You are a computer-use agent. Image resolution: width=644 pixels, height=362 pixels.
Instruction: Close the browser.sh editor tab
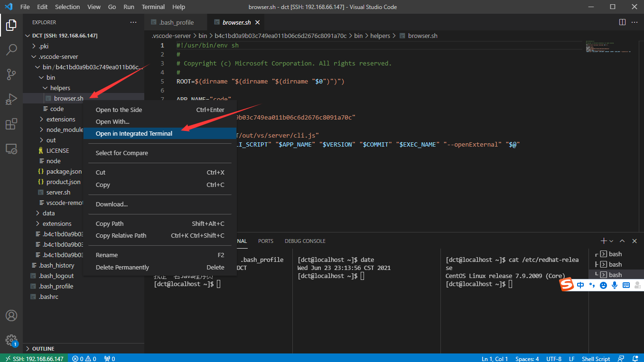258,22
